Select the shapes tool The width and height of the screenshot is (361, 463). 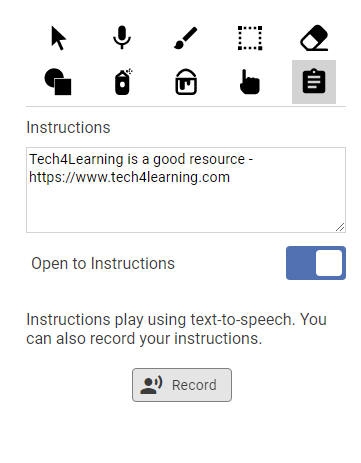58,82
